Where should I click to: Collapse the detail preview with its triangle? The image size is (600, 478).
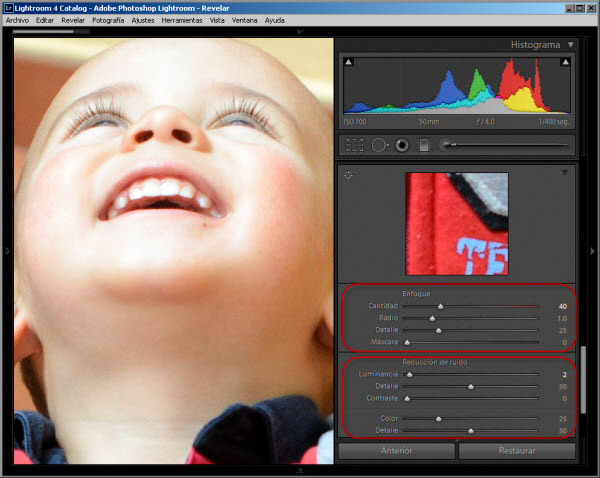click(565, 173)
